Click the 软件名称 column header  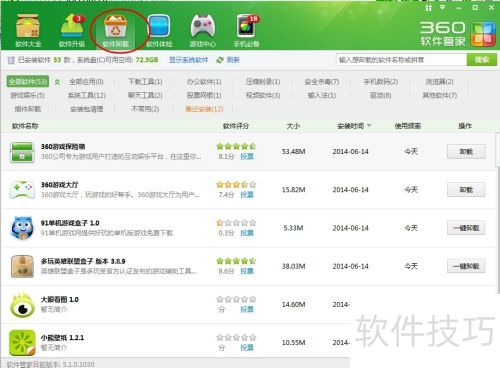[25, 126]
